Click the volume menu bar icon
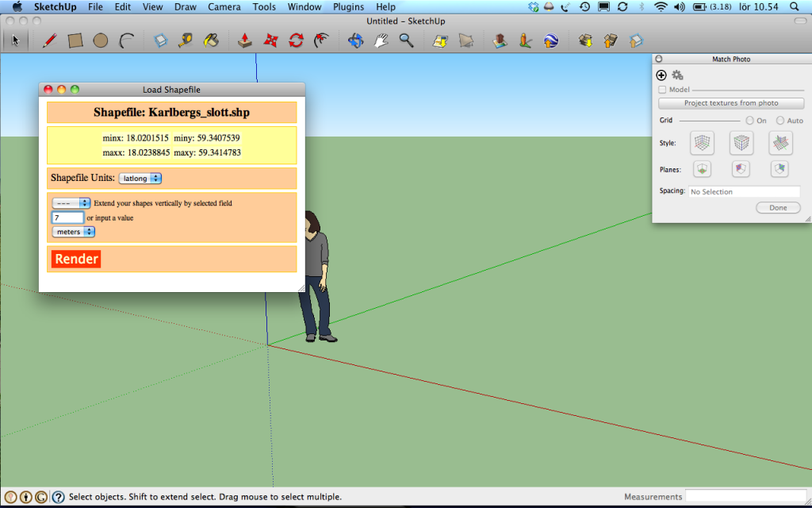 pos(680,6)
